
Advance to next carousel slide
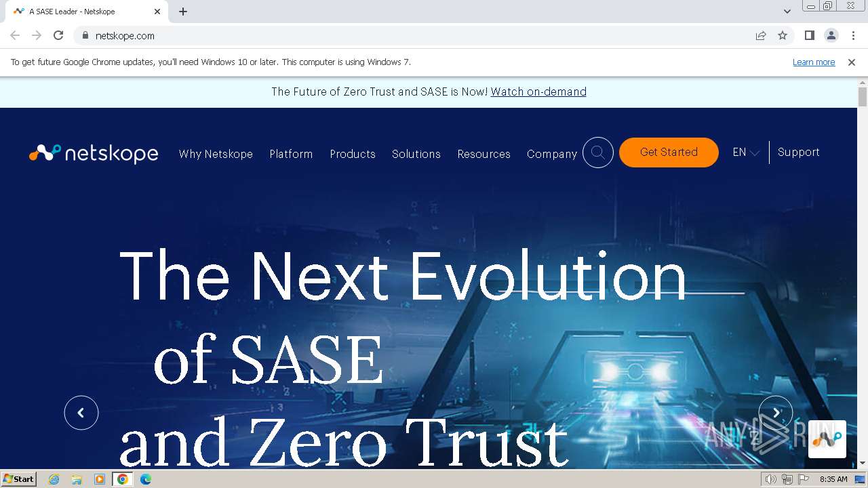[776, 413]
